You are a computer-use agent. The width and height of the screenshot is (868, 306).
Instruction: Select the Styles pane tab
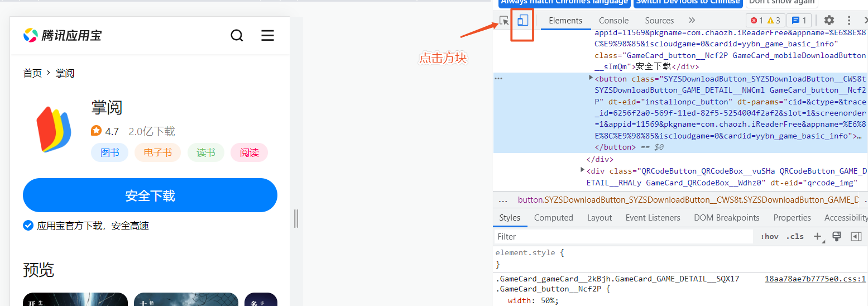coord(510,218)
